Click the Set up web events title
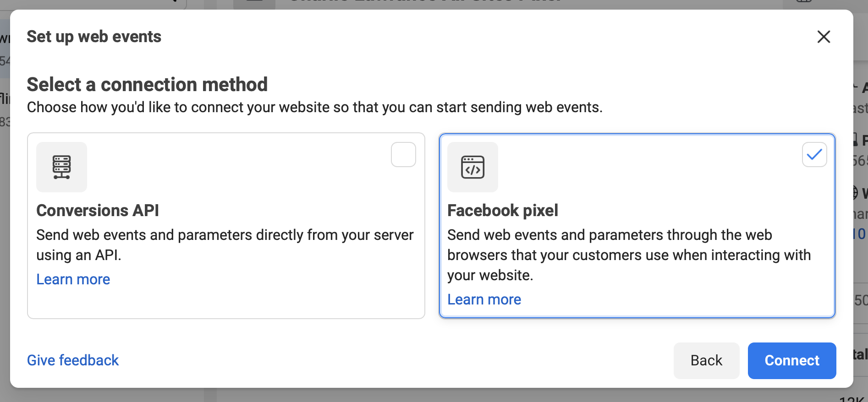The image size is (868, 402). tap(94, 36)
